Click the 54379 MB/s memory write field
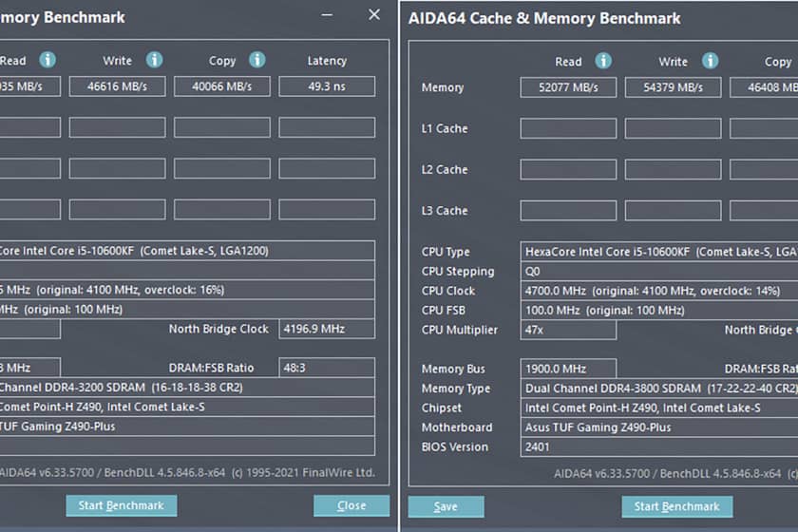The image size is (798, 532). tap(673, 87)
